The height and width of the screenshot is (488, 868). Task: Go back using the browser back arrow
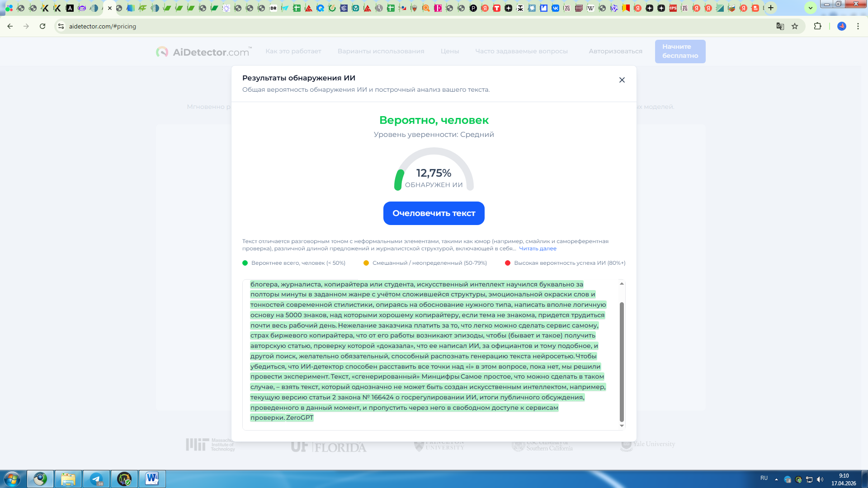(x=10, y=26)
